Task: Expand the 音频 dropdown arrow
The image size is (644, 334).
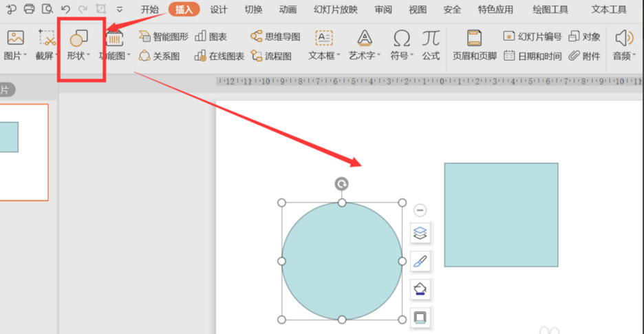Action: [634, 55]
